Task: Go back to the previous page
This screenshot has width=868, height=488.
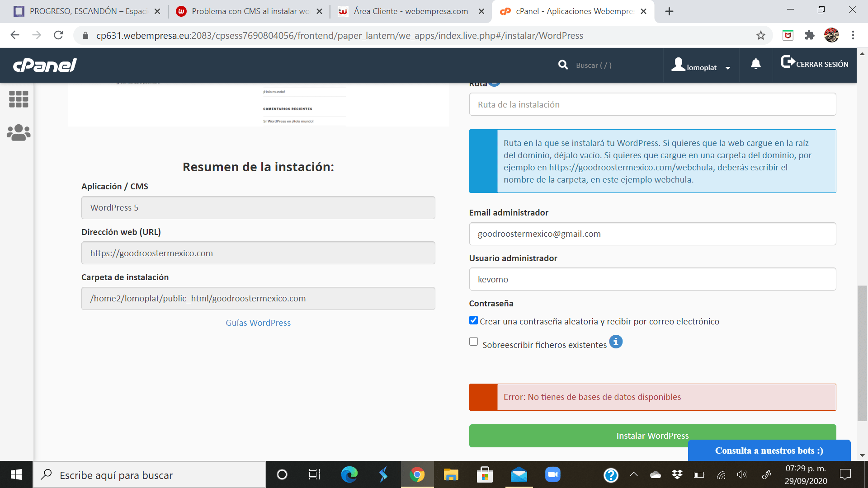Action: [x=15, y=35]
